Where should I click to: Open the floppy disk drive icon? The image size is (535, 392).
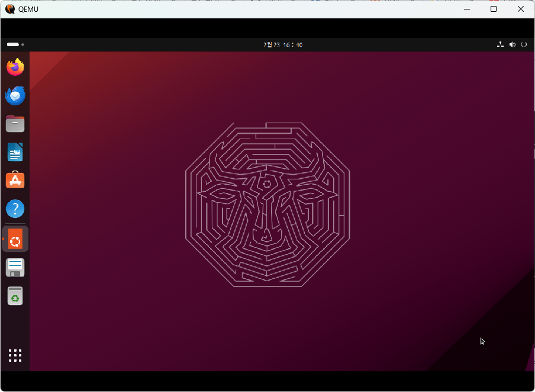pyautogui.click(x=15, y=268)
